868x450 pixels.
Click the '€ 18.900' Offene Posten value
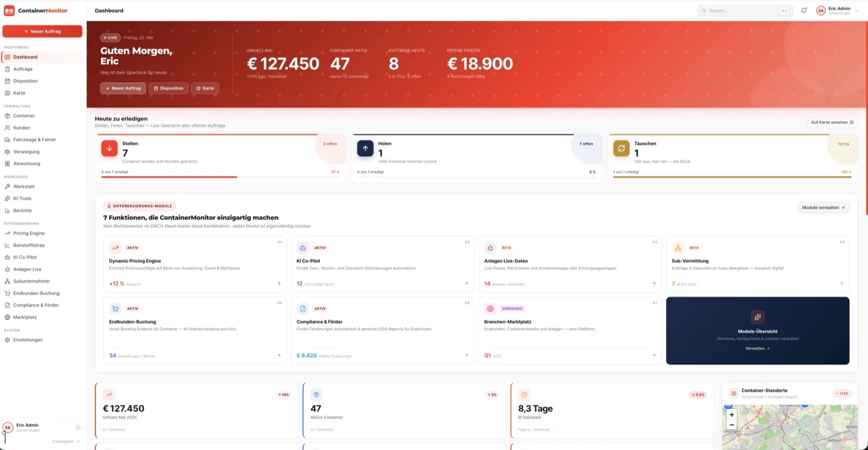click(x=480, y=64)
